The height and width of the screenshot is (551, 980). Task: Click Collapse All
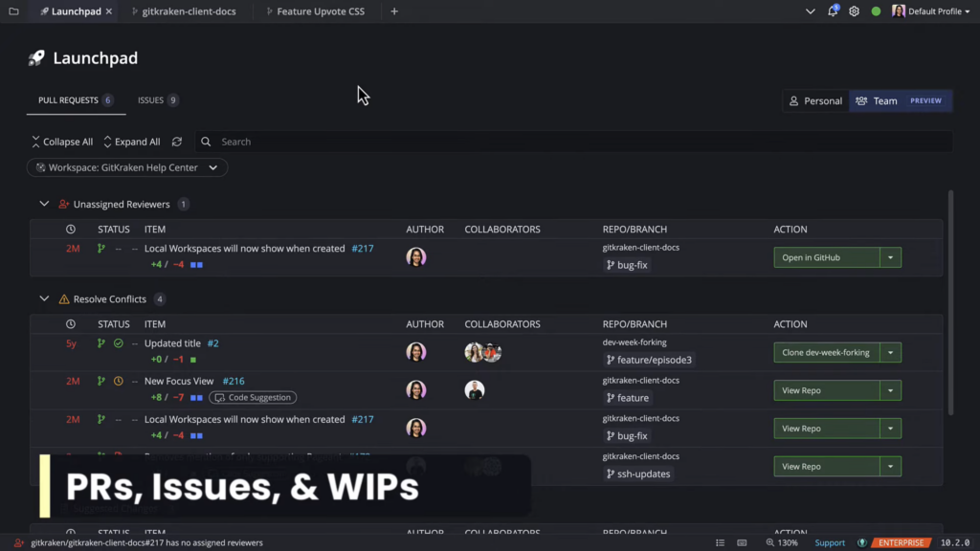[62, 142]
